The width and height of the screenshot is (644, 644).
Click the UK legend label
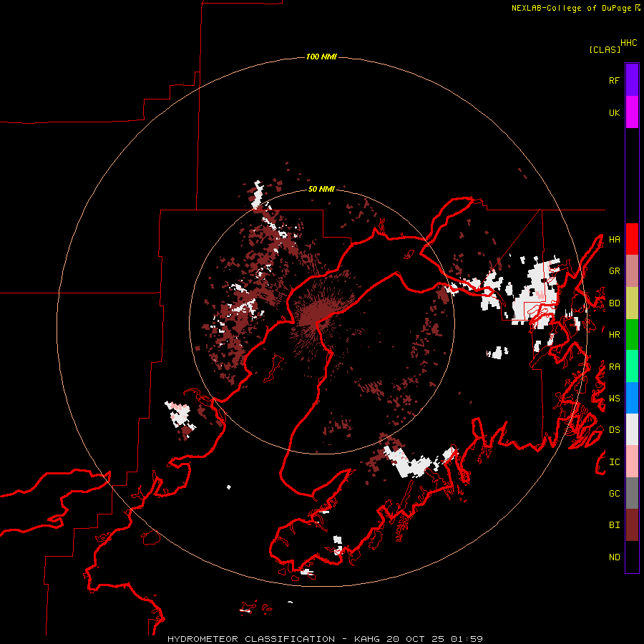(614, 112)
